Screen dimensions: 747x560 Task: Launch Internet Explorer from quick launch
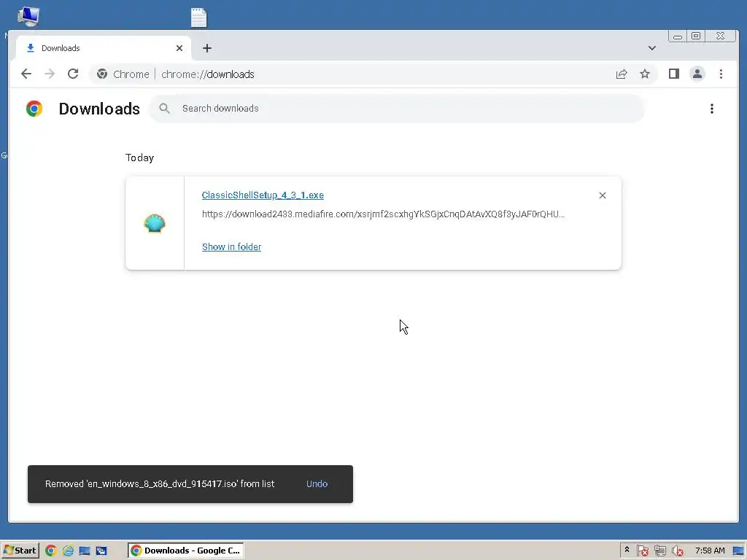(68, 551)
